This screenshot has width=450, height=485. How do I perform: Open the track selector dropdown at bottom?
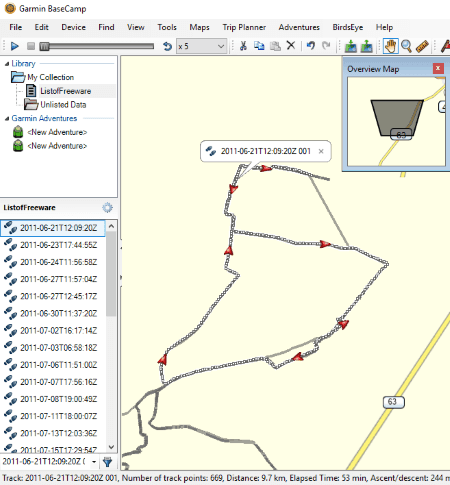94,462
